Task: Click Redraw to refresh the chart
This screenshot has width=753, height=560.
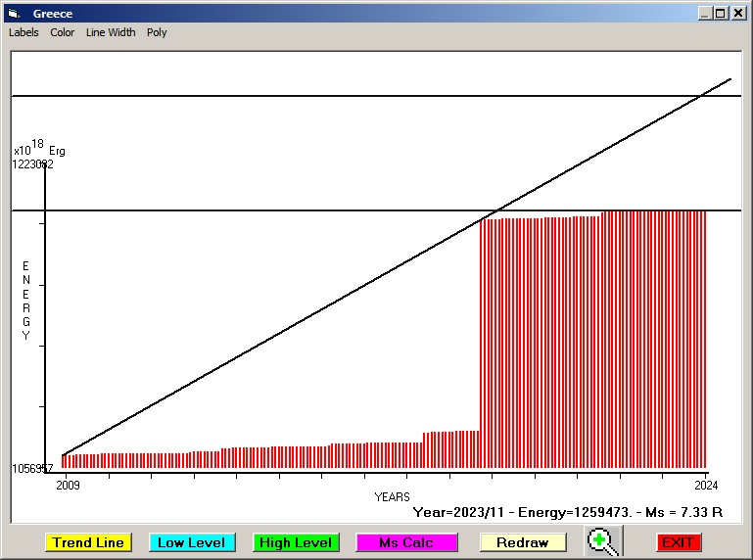Action: click(523, 542)
